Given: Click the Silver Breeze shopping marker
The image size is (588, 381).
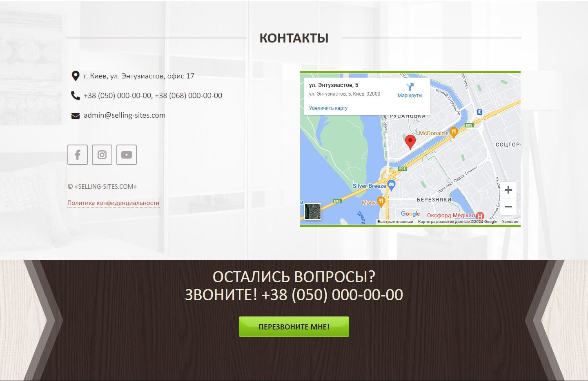Looking at the screenshot, I should point(392,185).
